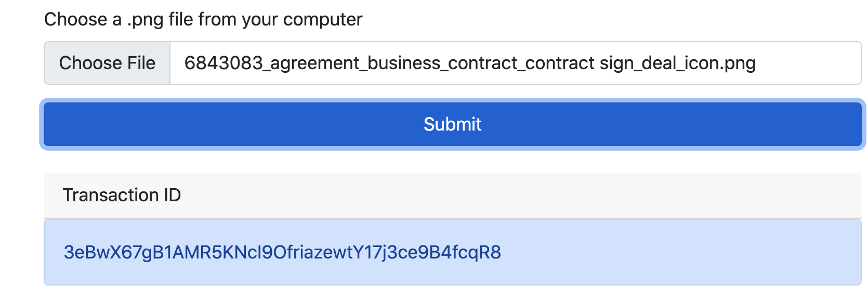Click the "Choose a .png file" label
The image size is (868, 298).
pyautogui.click(x=203, y=19)
